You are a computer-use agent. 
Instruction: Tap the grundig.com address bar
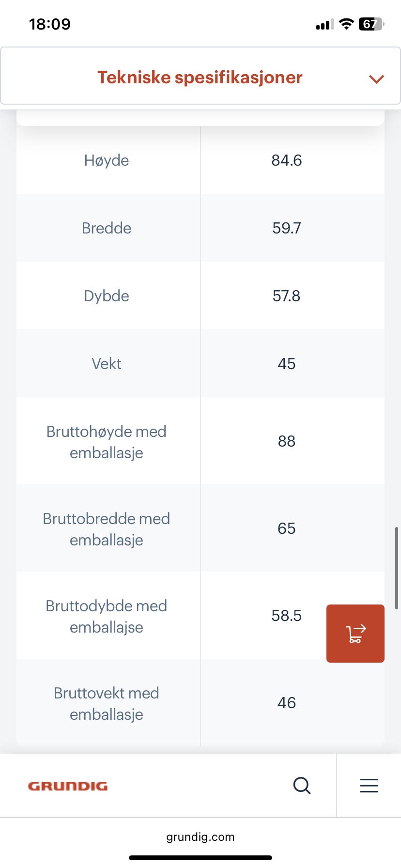[200, 837]
